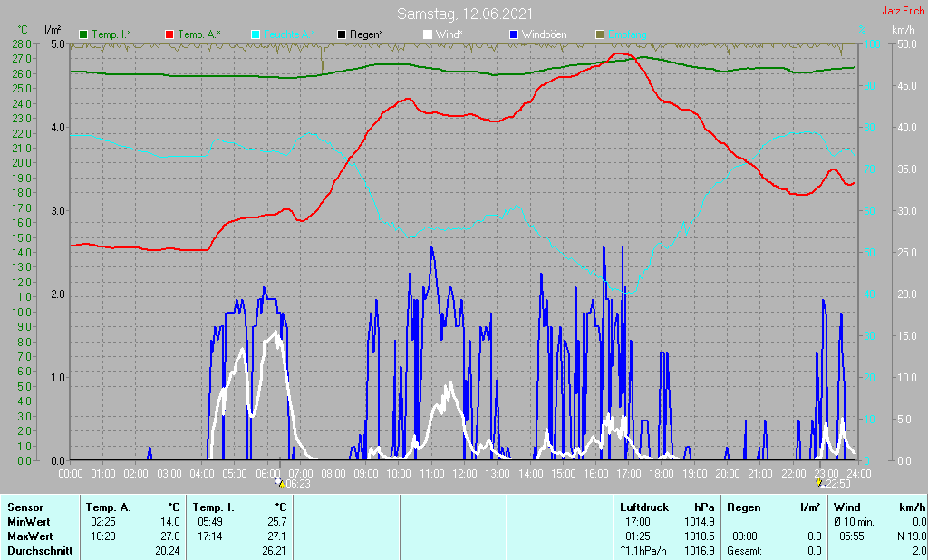Click the black Regen legend swatch
Image resolution: width=928 pixels, height=560 pixels.
tap(342, 35)
